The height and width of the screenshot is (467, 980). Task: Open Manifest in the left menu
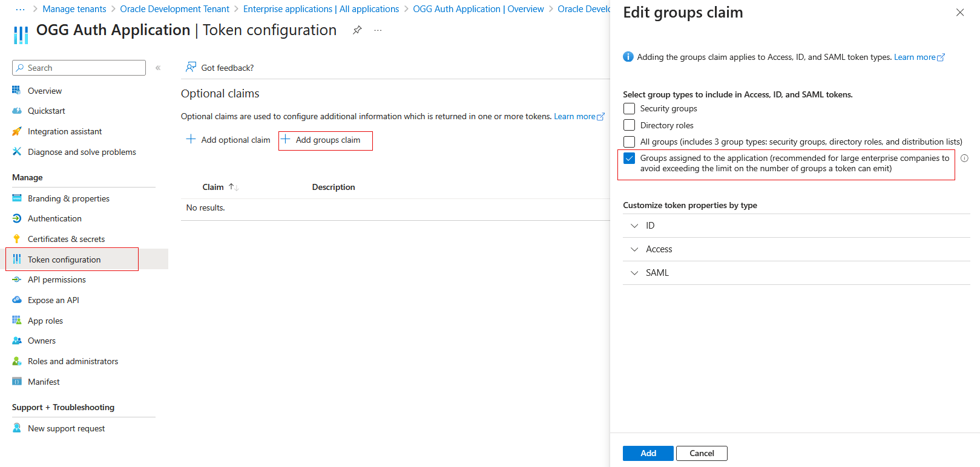point(44,382)
